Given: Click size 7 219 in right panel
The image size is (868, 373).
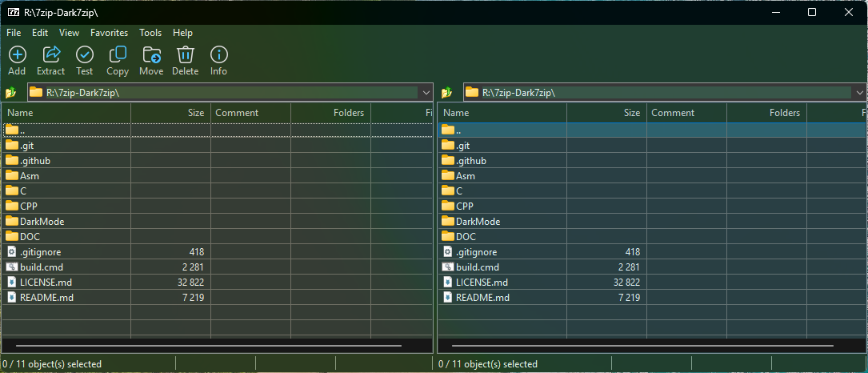Looking at the screenshot, I should click(628, 298).
